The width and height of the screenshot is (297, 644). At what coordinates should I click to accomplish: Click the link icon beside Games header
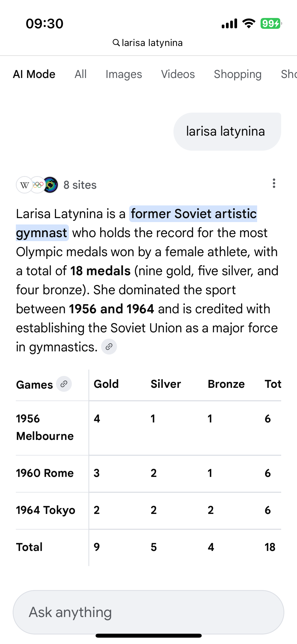click(x=64, y=384)
